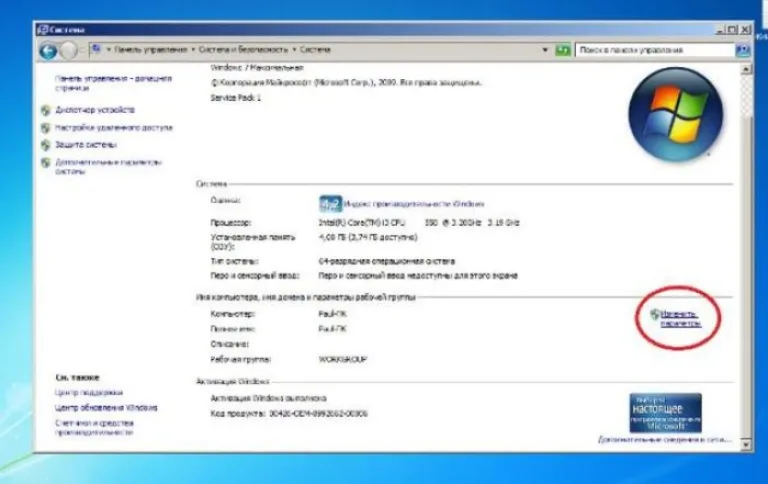
Task: Open Панель управления домашняя страница link
Action: coord(113,83)
